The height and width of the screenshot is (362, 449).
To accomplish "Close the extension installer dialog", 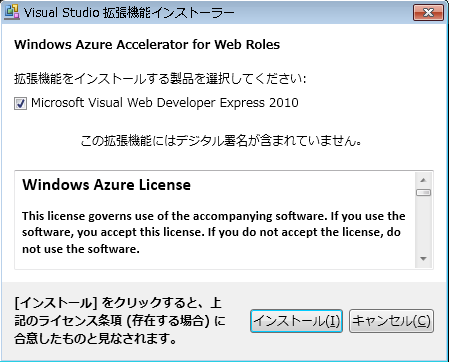I will (428, 13).
